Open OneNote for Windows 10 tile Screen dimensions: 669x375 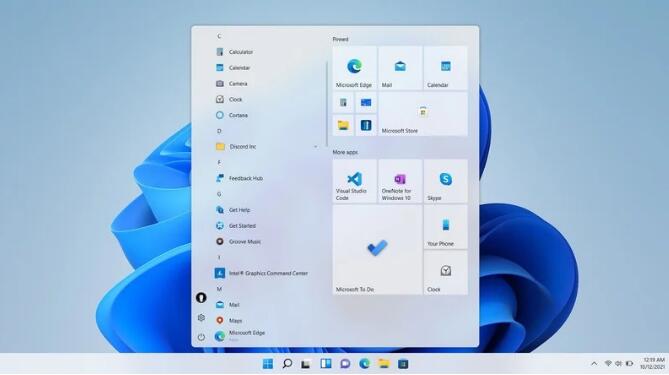tap(400, 181)
